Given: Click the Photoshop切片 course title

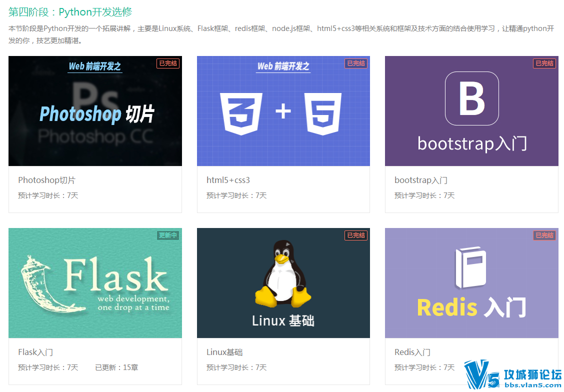Looking at the screenshot, I should 47,180.
